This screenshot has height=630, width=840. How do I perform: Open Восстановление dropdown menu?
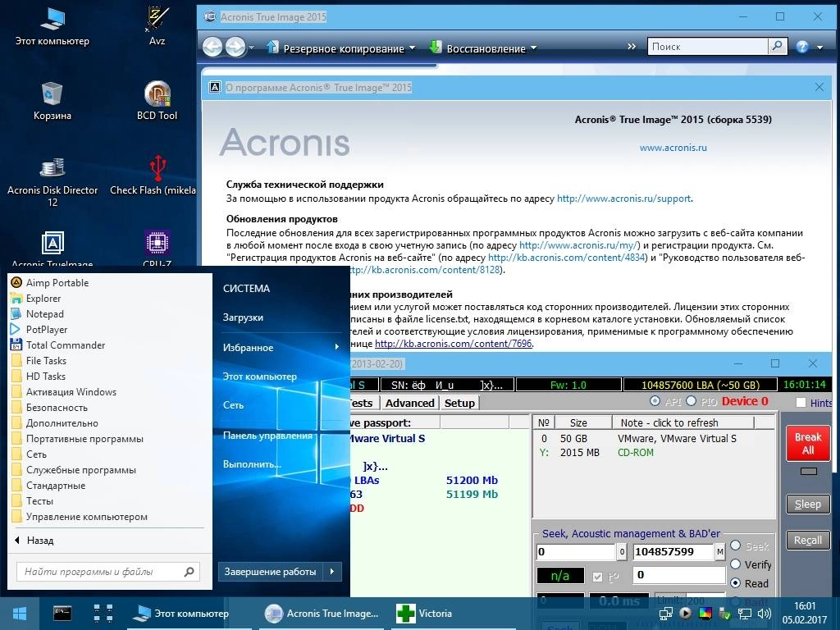tap(483, 48)
